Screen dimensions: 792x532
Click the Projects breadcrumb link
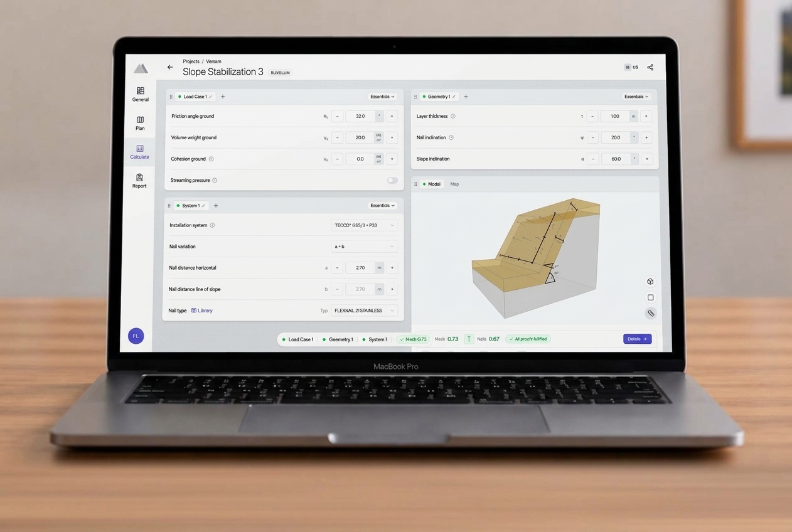coord(191,61)
